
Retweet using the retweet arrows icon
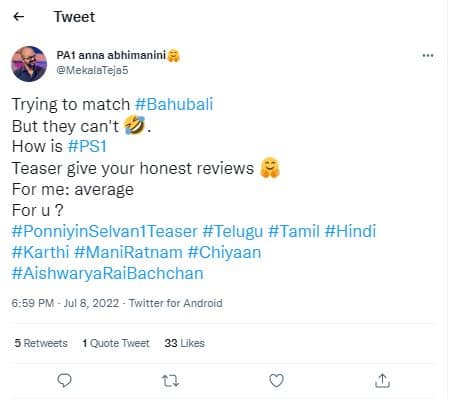(x=170, y=381)
